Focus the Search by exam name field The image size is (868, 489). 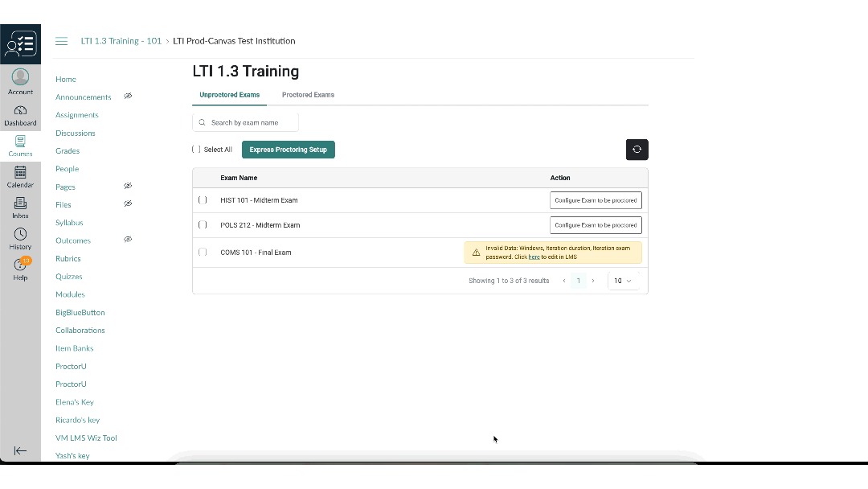(245, 122)
